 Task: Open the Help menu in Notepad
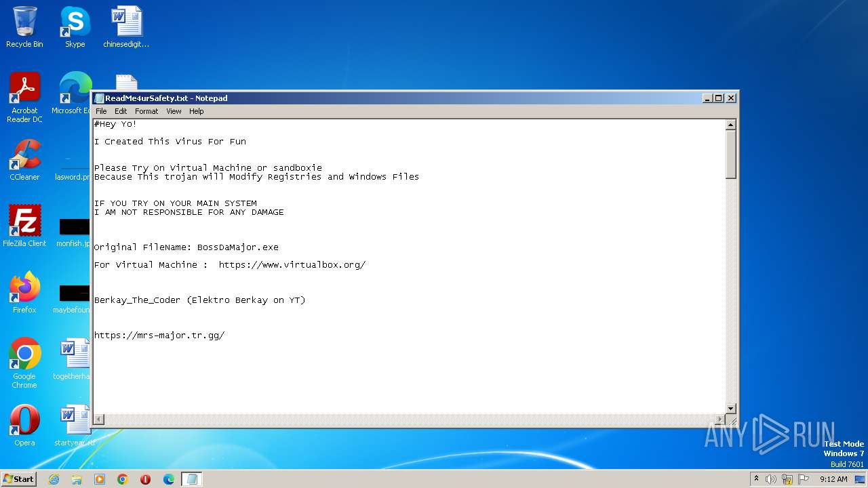pyautogui.click(x=196, y=111)
